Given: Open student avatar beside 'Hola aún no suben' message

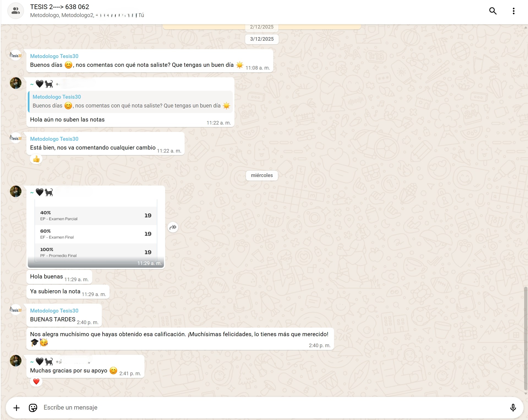Looking at the screenshot, I should point(16,83).
